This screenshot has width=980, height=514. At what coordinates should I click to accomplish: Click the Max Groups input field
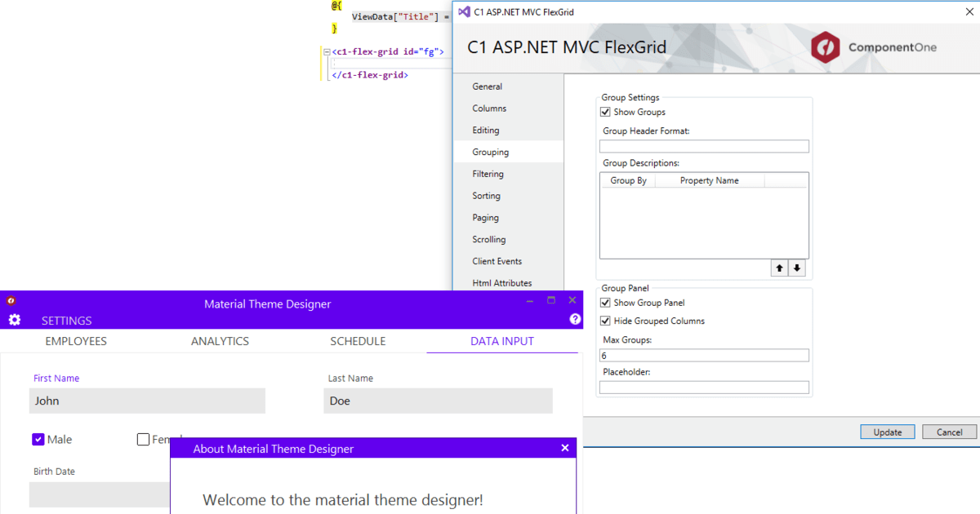pos(703,355)
